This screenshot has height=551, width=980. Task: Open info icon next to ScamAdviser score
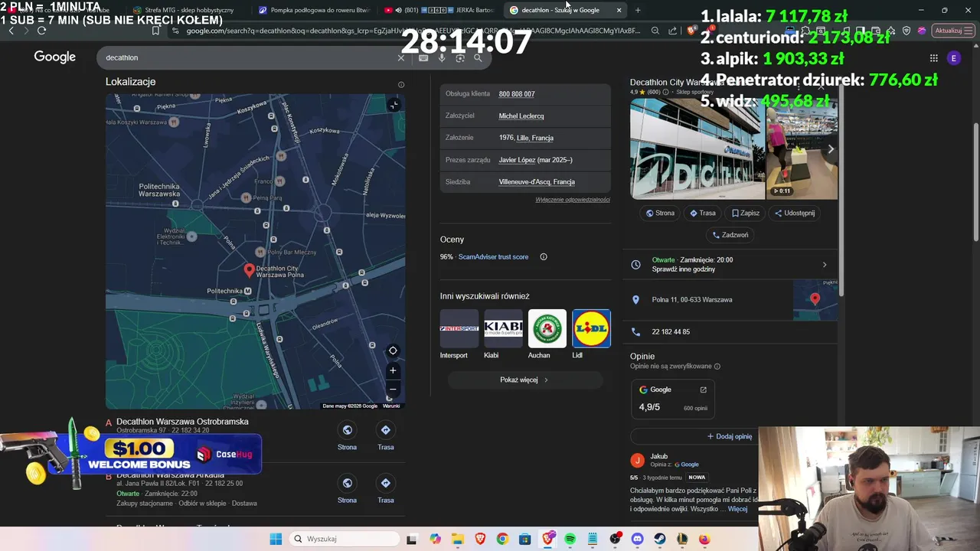[x=544, y=257]
